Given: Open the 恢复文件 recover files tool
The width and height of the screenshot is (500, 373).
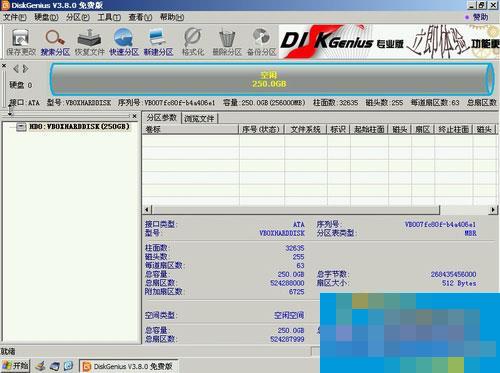Looking at the screenshot, I should click(x=89, y=42).
